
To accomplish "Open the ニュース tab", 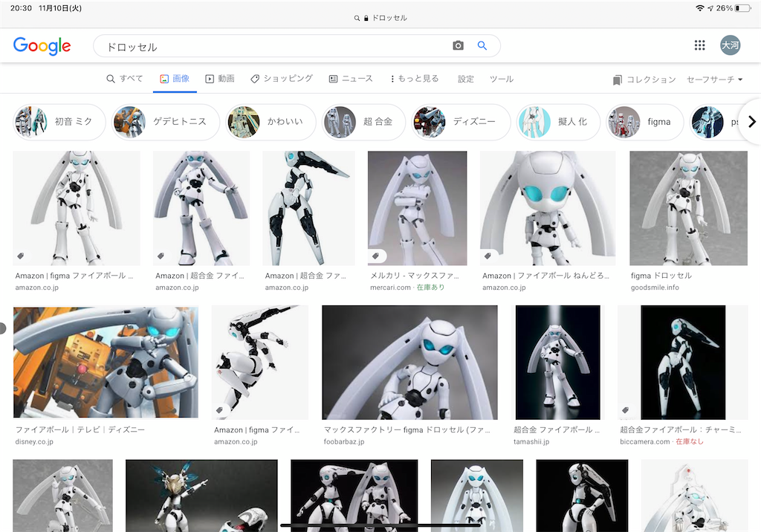I will pyautogui.click(x=351, y=79).
